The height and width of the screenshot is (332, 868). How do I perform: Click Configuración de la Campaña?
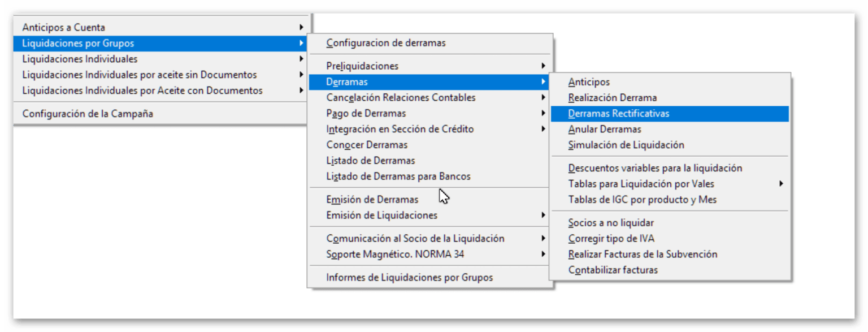[x=88, y=114]
